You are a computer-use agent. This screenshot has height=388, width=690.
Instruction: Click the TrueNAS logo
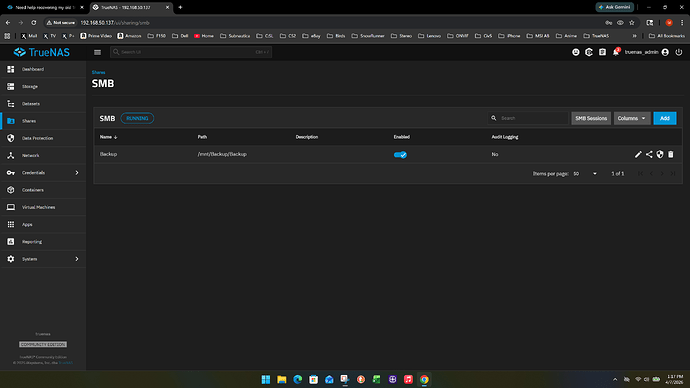pos(42,52)
